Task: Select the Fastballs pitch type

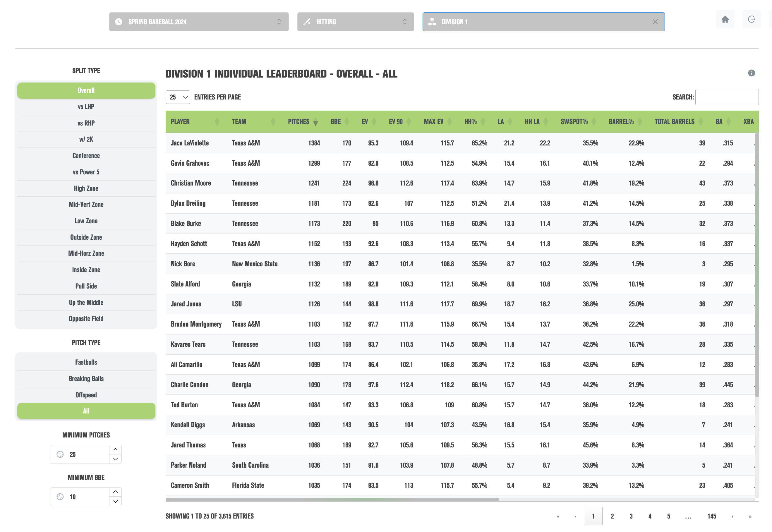Action: (x=86, y=362)
